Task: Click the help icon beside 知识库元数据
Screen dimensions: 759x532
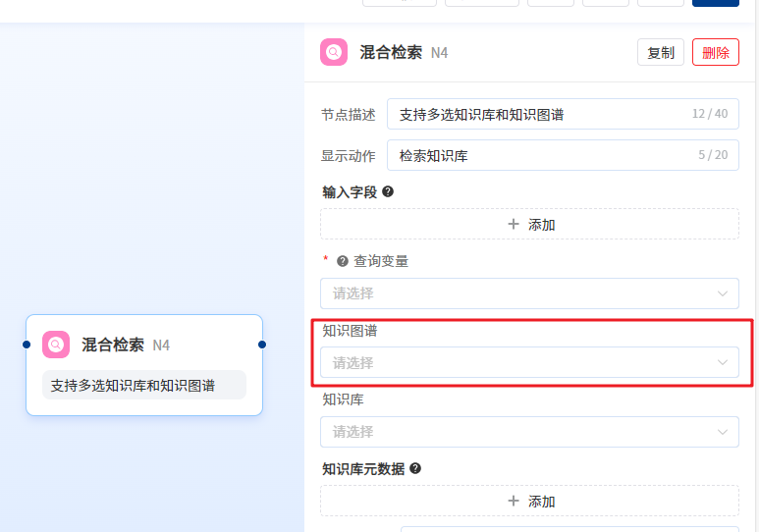Action: point(415,468)
